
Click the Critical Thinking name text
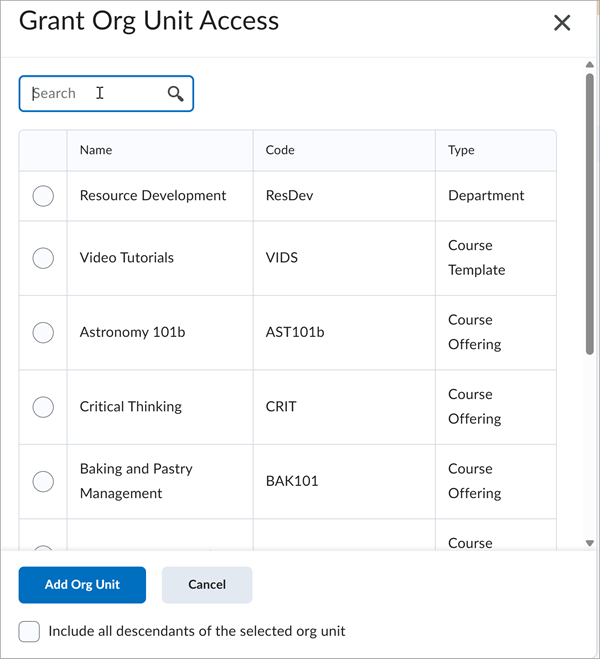click(x=131, y=407)
